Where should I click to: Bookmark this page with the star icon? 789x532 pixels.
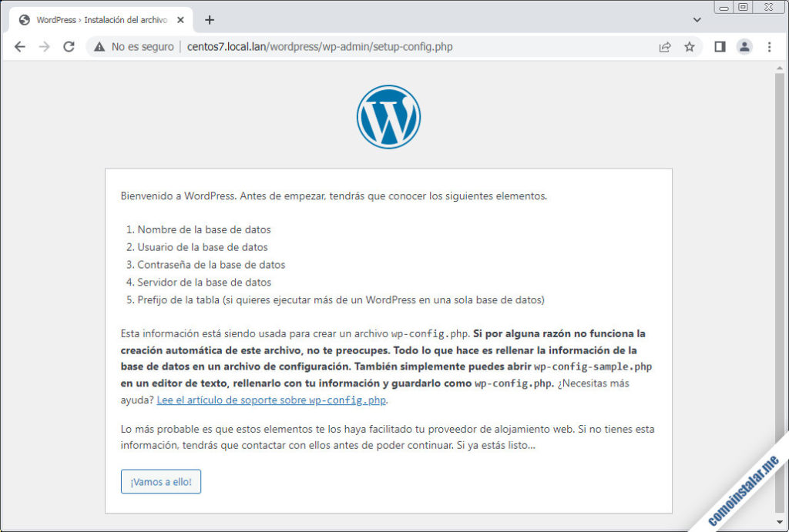coord(689,46)
